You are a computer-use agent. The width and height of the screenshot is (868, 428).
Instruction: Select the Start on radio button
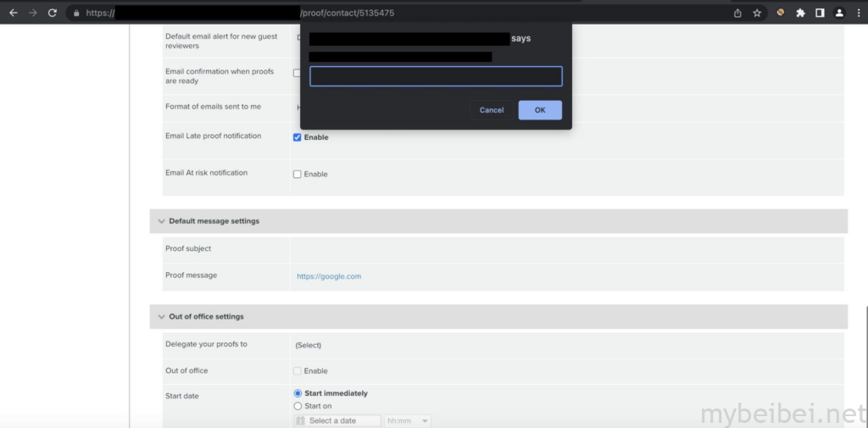point(298,406)
